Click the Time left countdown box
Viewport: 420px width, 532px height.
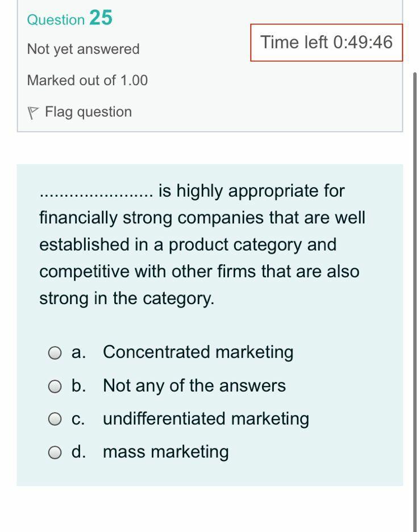(x=326, y=43)
